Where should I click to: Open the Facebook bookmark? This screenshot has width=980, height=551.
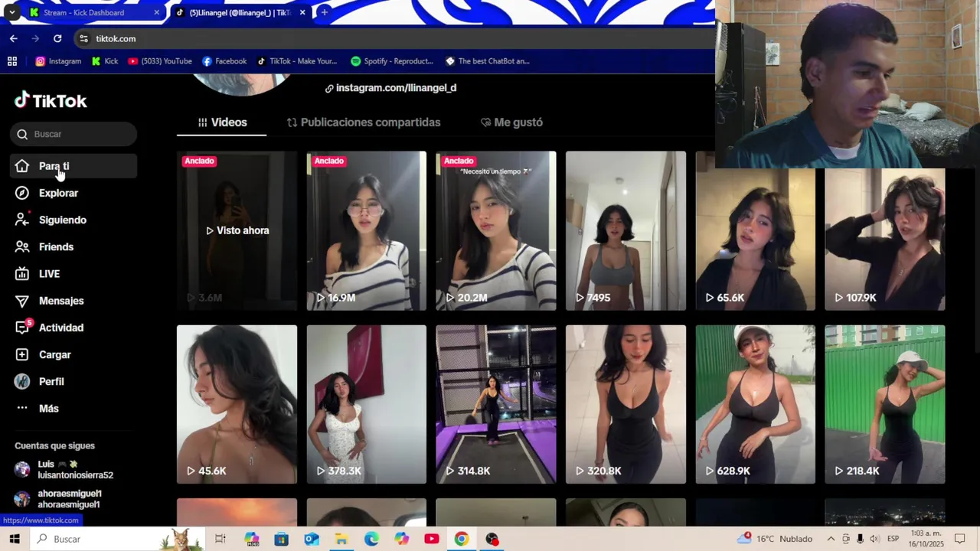point(224,61)
